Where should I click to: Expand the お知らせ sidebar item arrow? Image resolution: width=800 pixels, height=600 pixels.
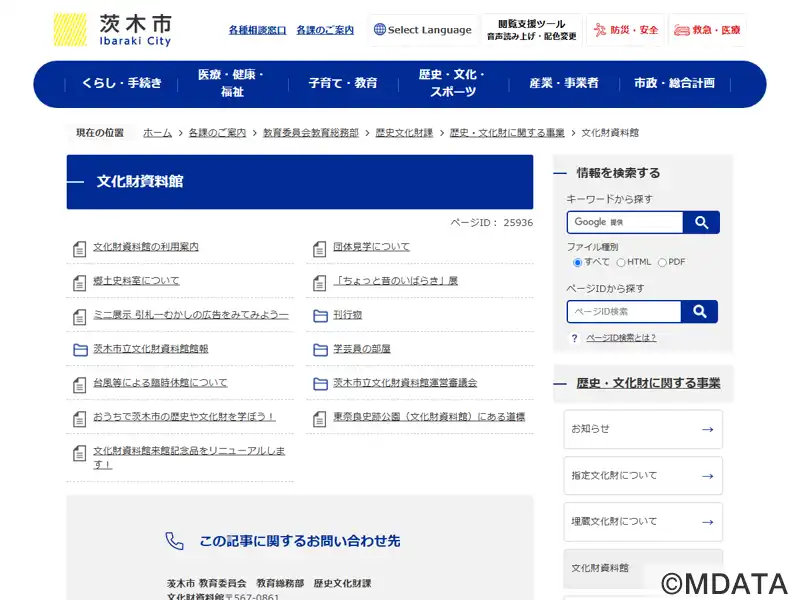pyautogui.click(x=707, y=430)
